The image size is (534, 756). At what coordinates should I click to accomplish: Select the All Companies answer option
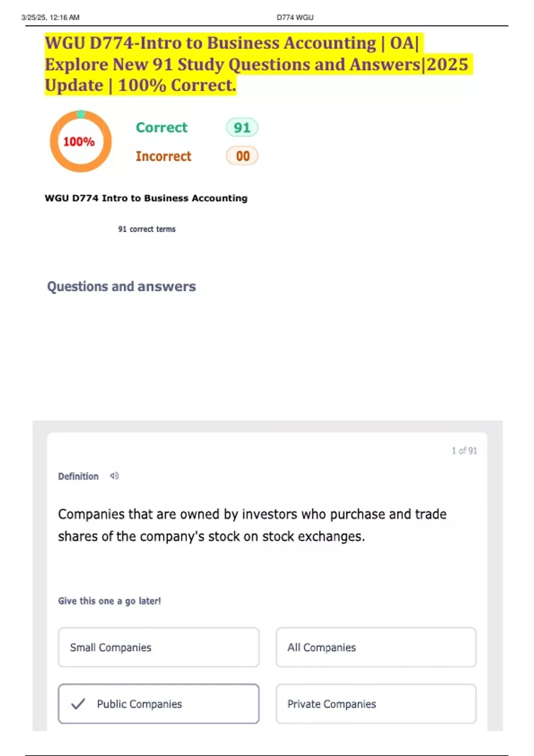[376, 647]
